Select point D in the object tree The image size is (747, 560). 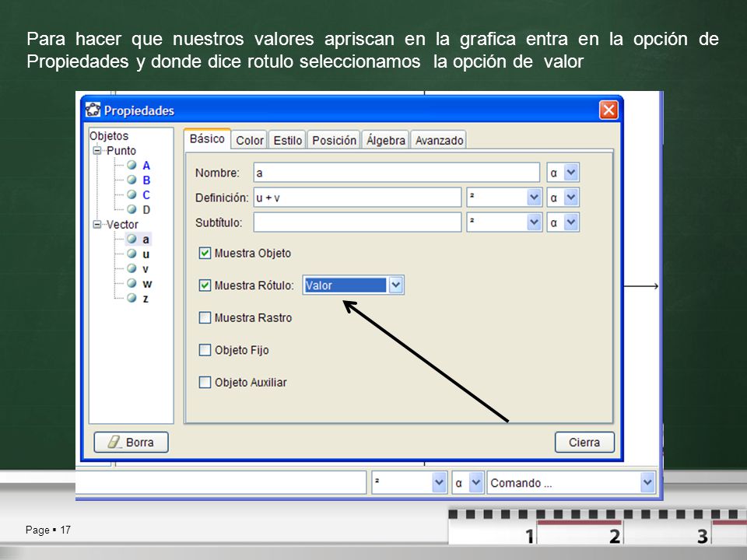146,209
